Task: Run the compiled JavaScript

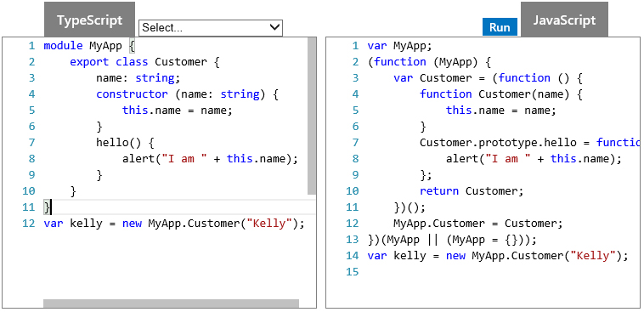Action: [500, 27]
